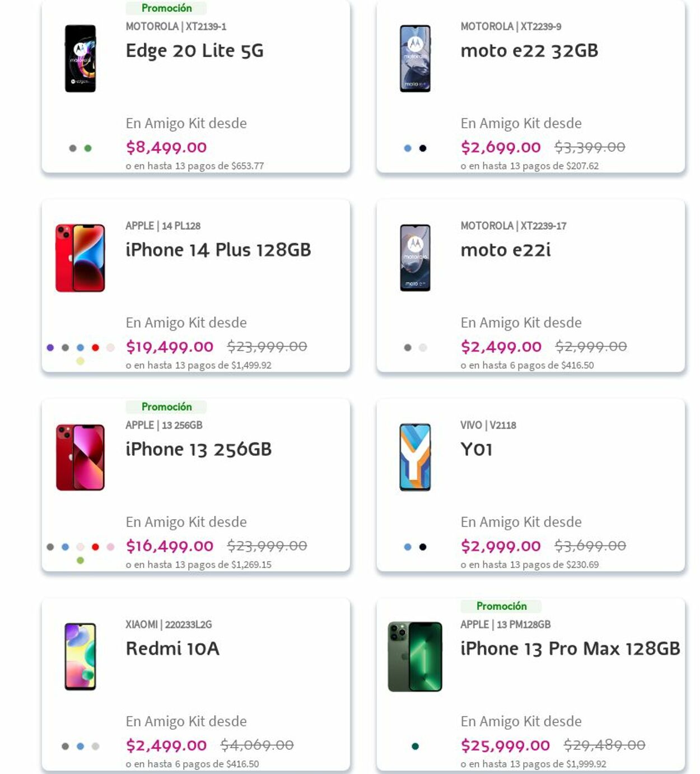Select green color for Edge 20 Lite 5G
Viewport: 700px width, 774px height.
click(88, 148)
